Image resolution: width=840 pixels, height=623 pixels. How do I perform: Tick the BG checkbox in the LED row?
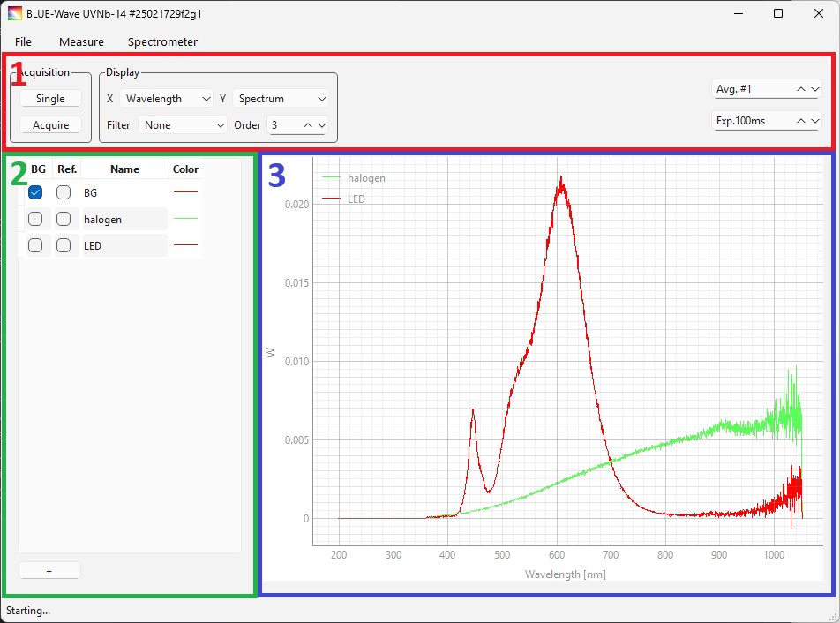35,246
